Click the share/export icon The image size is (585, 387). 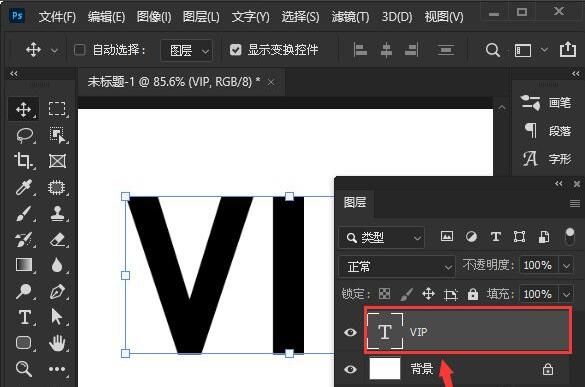(568, 49)
